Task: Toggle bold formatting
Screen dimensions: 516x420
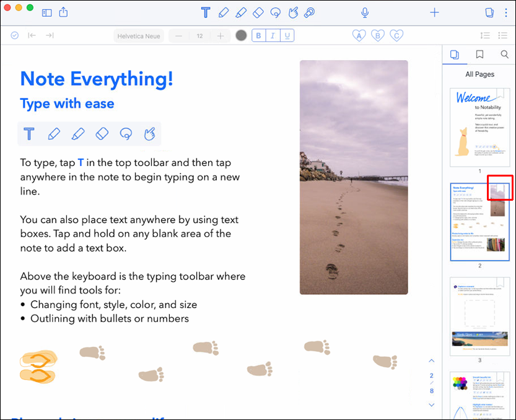Action: click(258, 36)
